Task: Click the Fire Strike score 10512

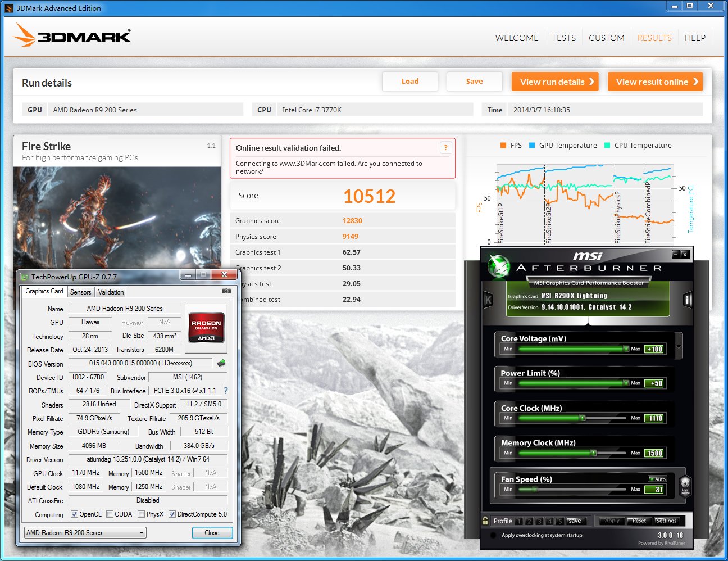Action: click(x=369, y=196)
